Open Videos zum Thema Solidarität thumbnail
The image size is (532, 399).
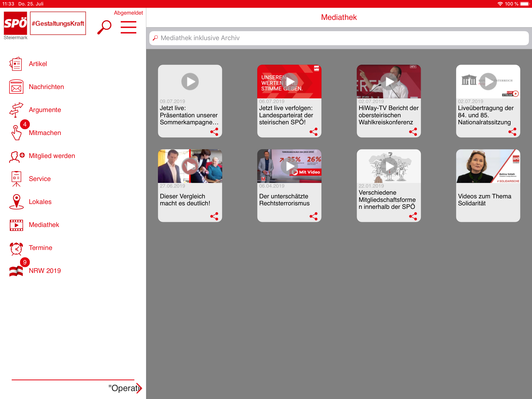488,166
